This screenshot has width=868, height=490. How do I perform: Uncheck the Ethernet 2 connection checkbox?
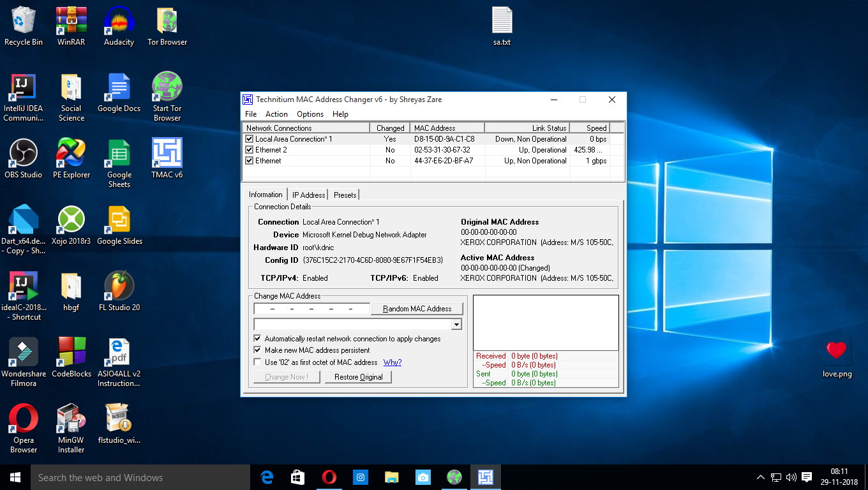[x=250, y=150]
